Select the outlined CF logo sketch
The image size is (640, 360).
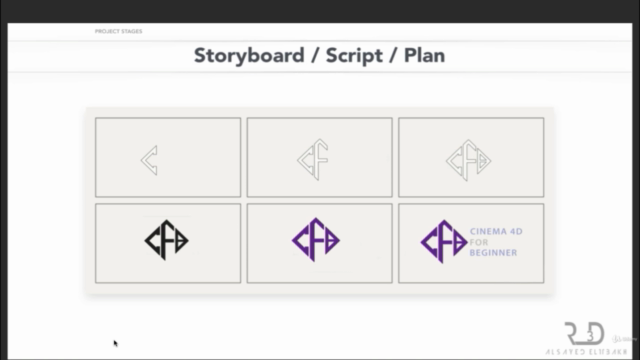(x=313, y=160)
